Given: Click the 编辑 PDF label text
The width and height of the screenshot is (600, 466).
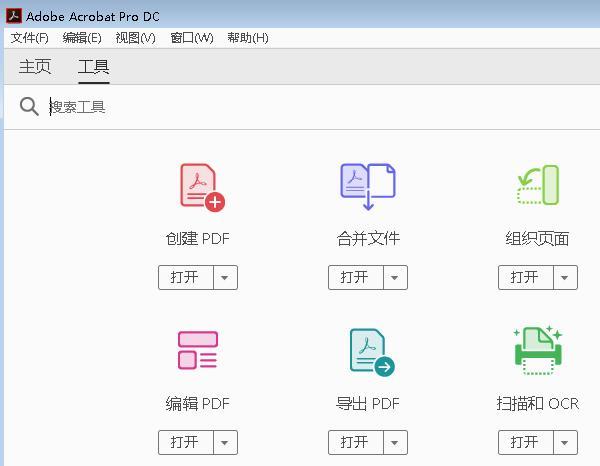Looking at the screenshot, I should [x=197, y=404].
